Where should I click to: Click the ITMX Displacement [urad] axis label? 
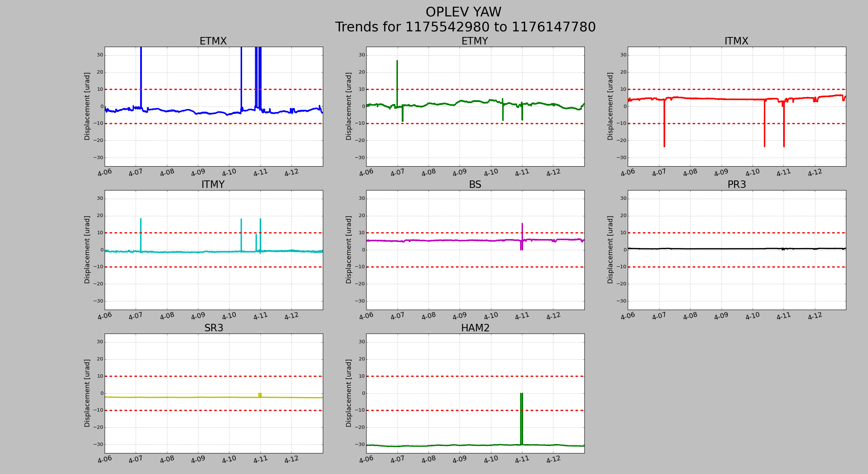pyautogui.click(x=610, y=106)
